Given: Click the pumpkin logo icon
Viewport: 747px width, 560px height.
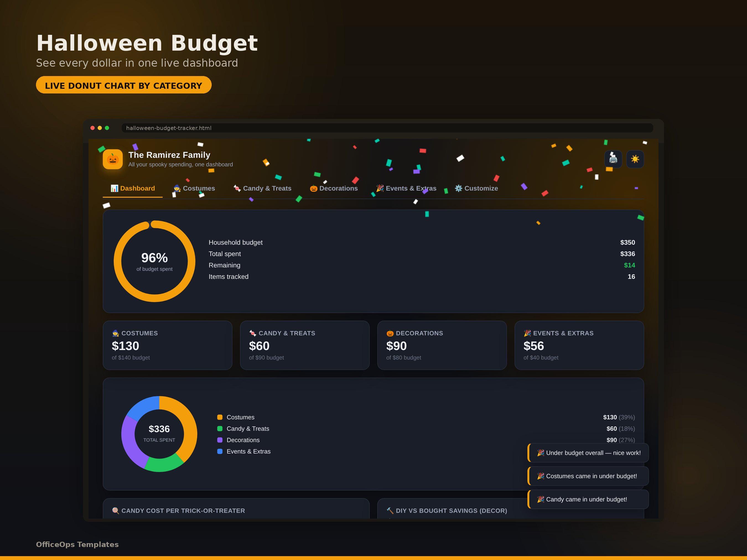Looking at the screenshot, I should pos(113,159).
